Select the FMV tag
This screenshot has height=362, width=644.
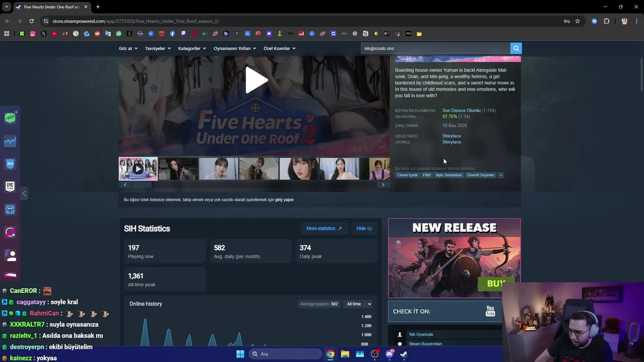coord(427,175)
